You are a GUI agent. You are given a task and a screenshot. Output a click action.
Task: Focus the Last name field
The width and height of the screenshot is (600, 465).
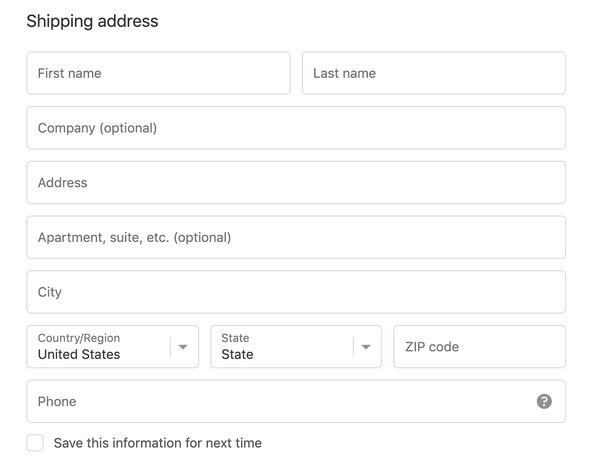[x=433, y=73]
